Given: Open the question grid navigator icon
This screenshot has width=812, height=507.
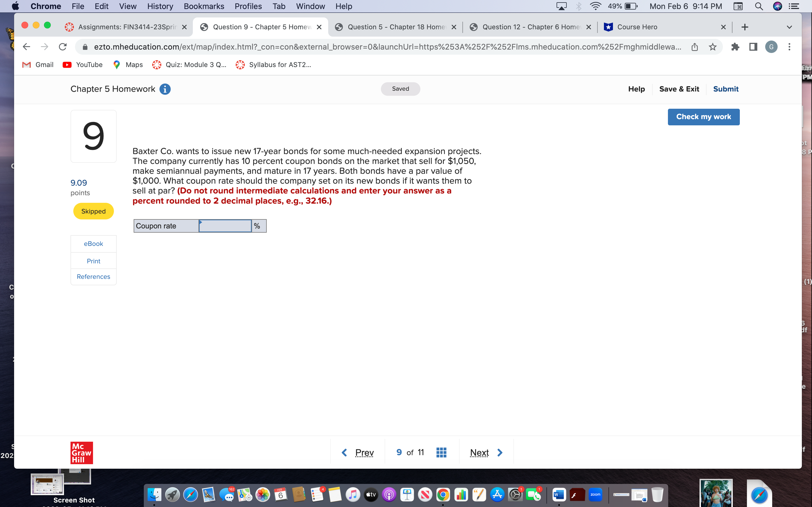Looking at the screenshot, I should 441,452.
